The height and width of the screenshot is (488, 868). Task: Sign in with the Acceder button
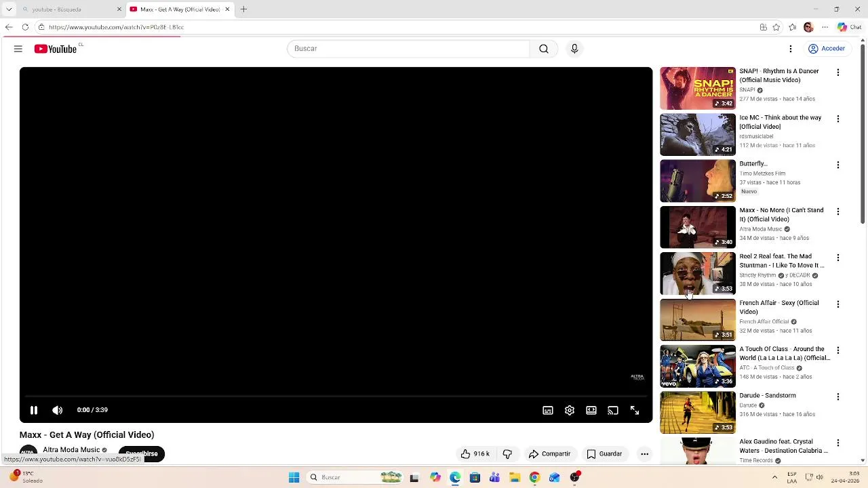tap(827, 49)
